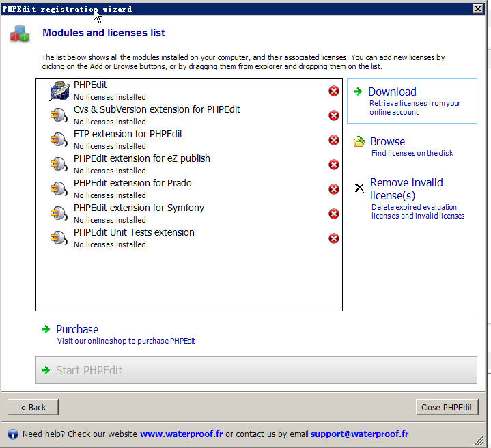
Task: Click the black X icon for Remove invalid licenses
Action: point(359,188)
